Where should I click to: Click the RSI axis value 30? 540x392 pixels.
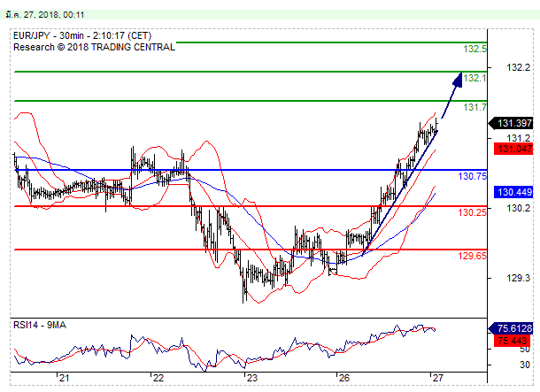pyautogui.click(x=524, y=365)
